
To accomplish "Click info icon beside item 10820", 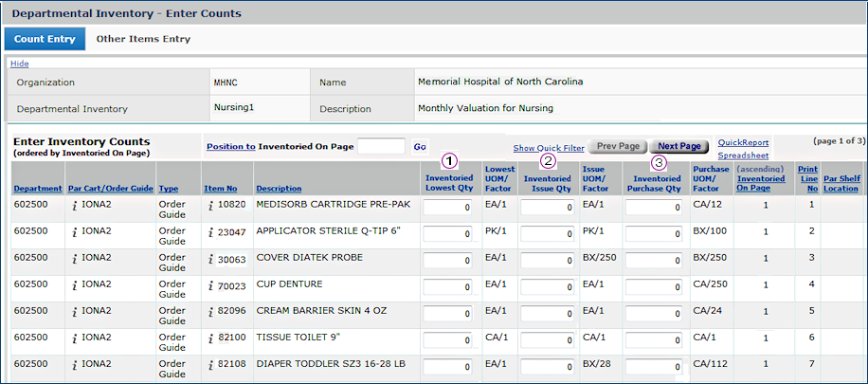I will [210, 205].
